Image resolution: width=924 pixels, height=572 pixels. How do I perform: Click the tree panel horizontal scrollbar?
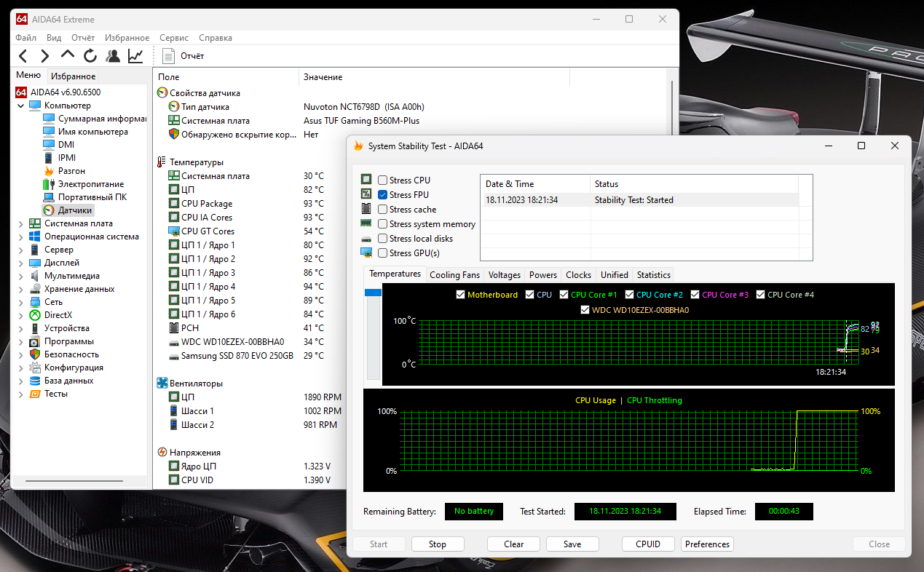(74, 481)
